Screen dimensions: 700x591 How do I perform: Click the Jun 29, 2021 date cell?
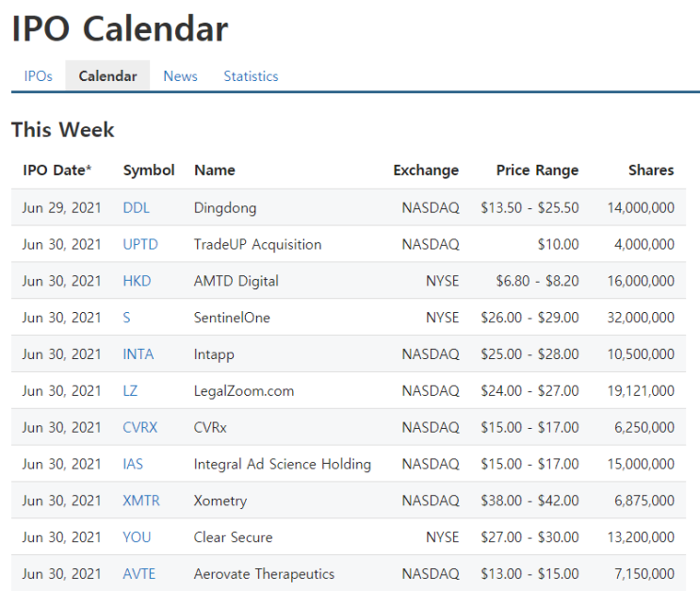point(61,207)
